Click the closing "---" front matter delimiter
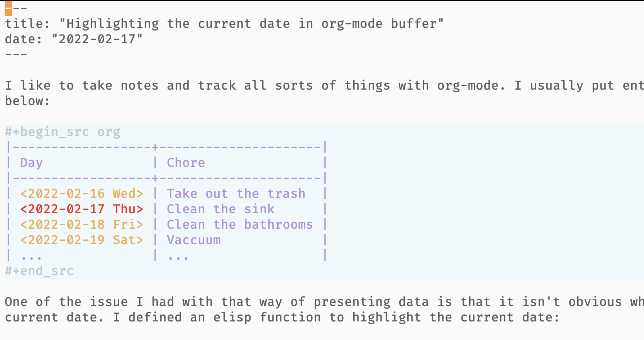The image size is (644, 340). point(16,54)
